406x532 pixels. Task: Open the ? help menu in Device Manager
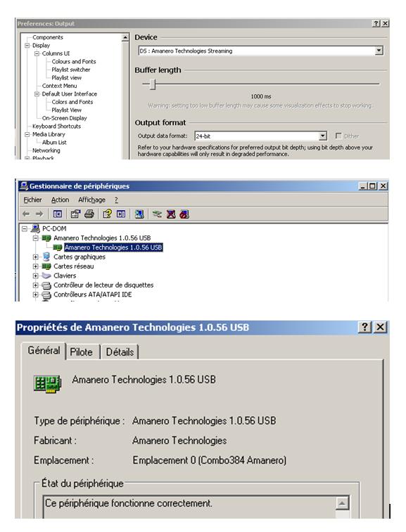(116, 200)
